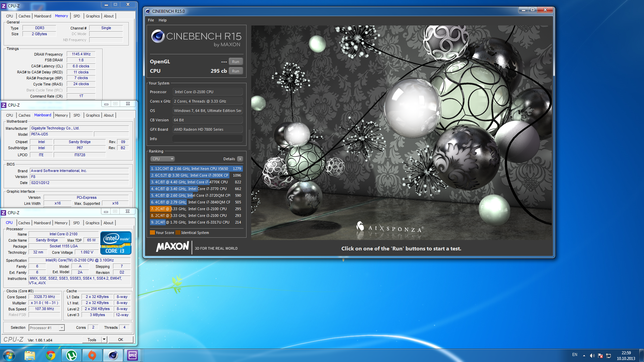Select ranking row i7-3840QM 505
644x362 pixels.
tap(196, 202)
